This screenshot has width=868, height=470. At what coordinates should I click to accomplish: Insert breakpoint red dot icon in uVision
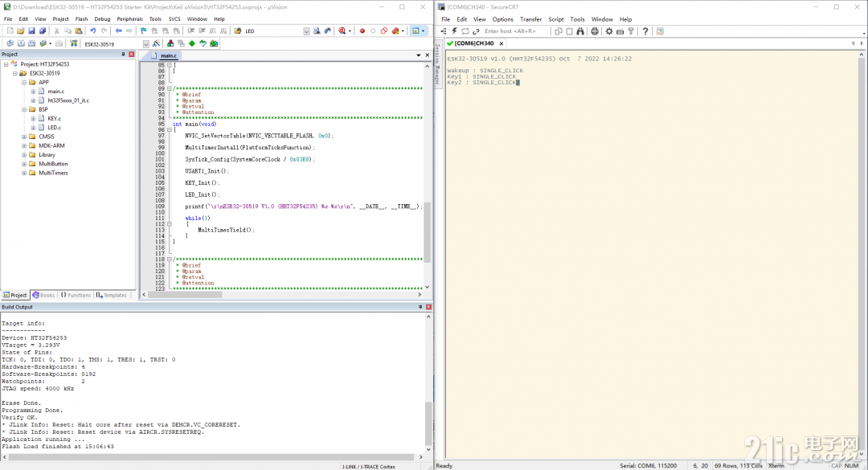coord(362,31)
